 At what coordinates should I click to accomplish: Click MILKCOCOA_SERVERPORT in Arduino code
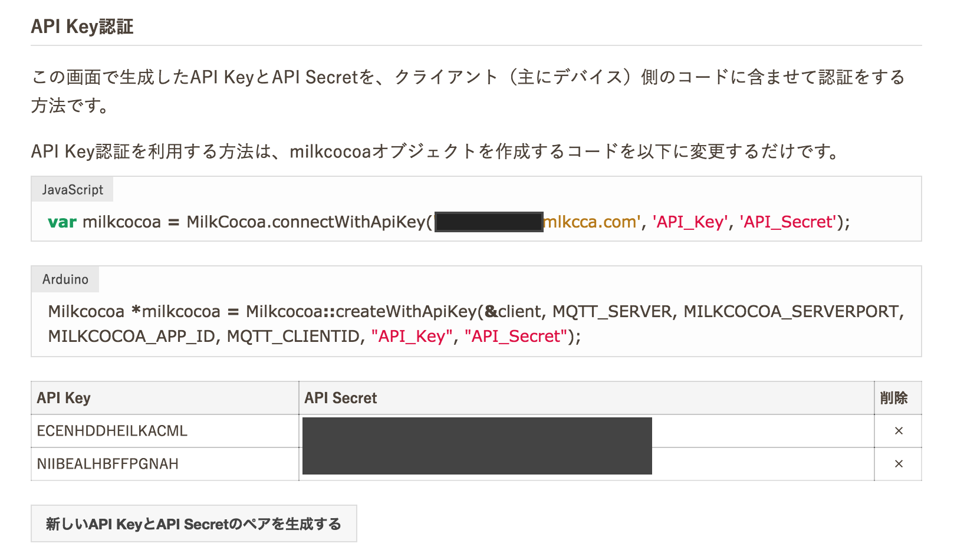[791, 311]
